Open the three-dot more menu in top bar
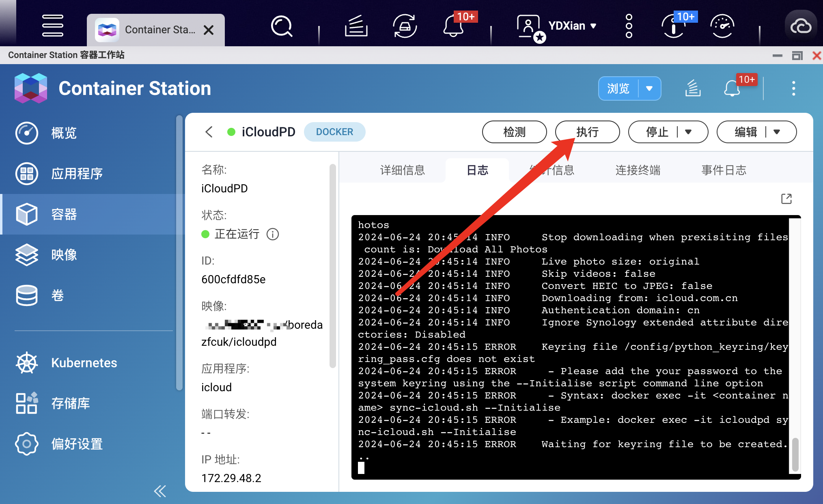Screen dimensions: 823x504 point(629,26)
